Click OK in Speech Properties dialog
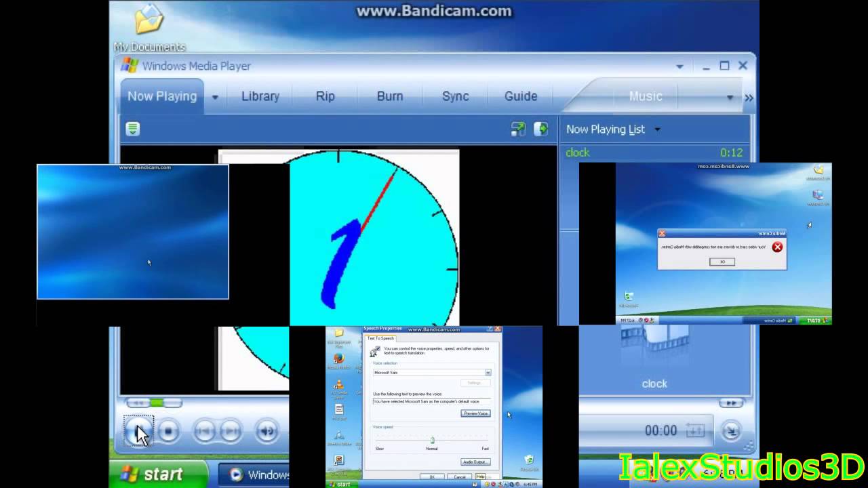Screen dimensions: 868x488 432,476
